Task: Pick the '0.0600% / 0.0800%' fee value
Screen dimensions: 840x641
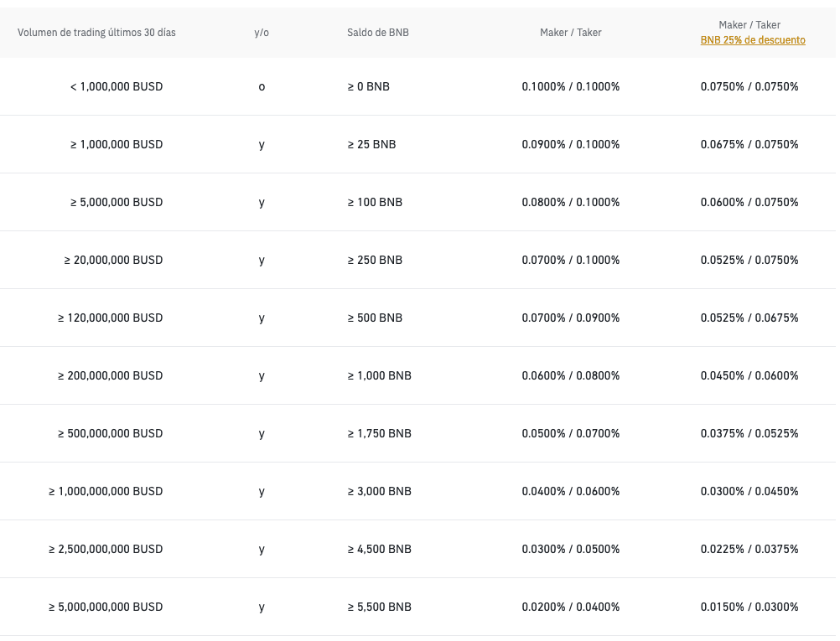Action: click(x=571, y=376)
